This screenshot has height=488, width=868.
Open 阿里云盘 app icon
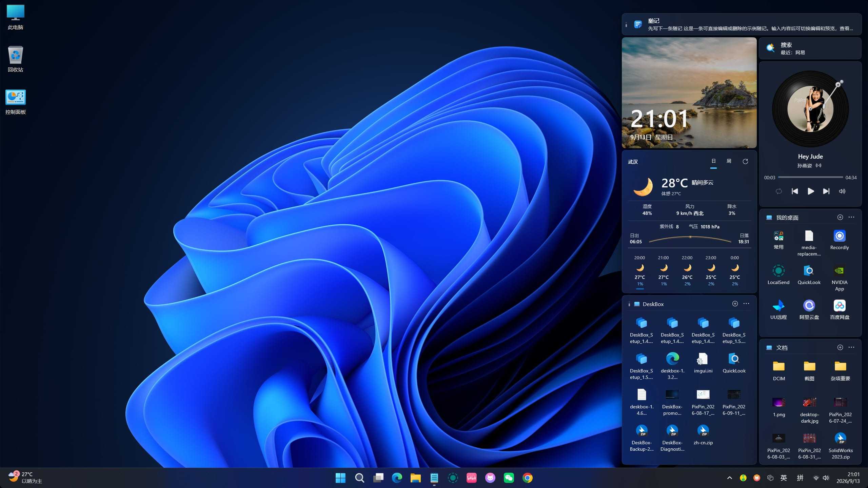click(x=809, y=310)
